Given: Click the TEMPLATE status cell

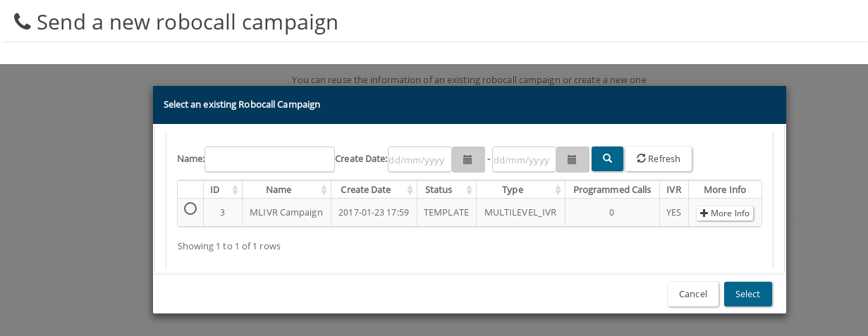Looking at the screenshot, I should [x=446, y=213].
